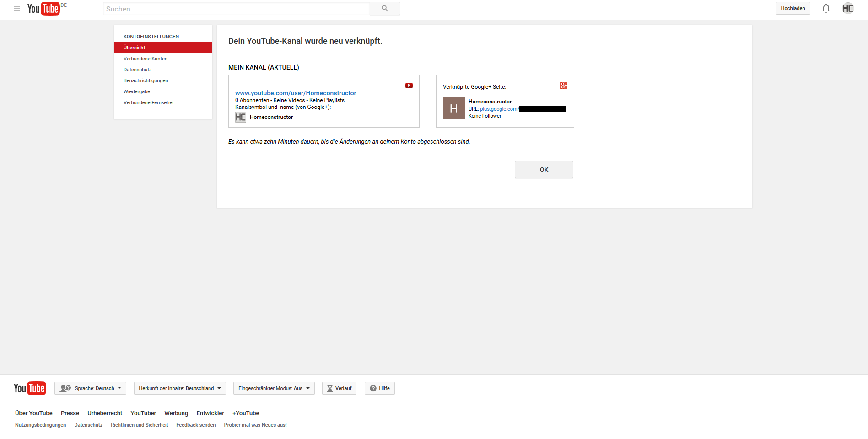Open Nutzungsbedingungen footer link

pyautogui.click(x=41, y=425)
